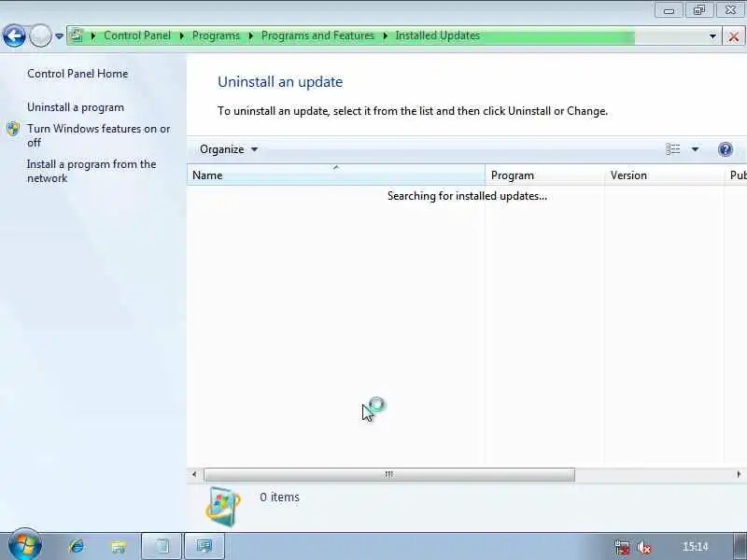Image resolution: width=747 pixels, height=560 pixels.
Task: Expand breadcrumb arrow after Control Panel
Action: point(181,35)
